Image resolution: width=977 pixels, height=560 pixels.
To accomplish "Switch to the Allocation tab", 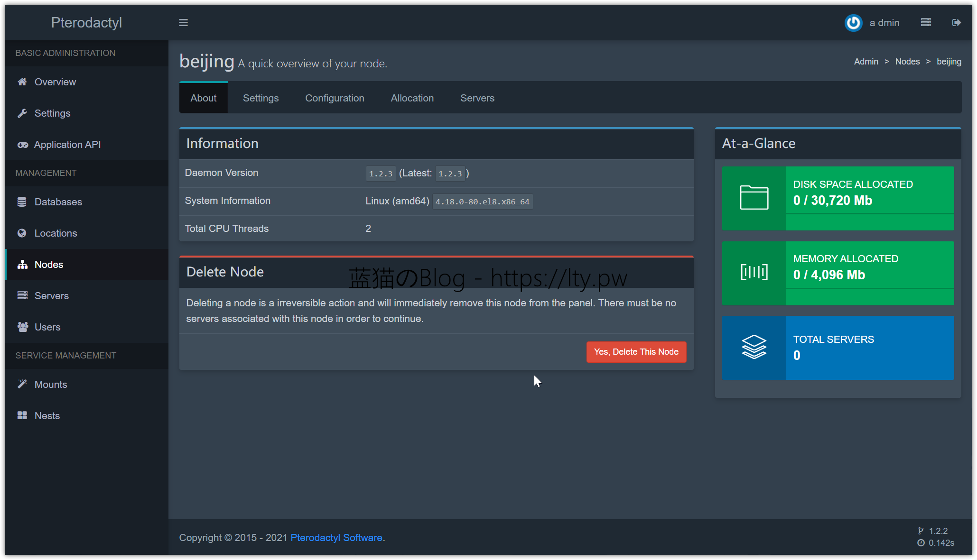I will (x=412, y=98).
